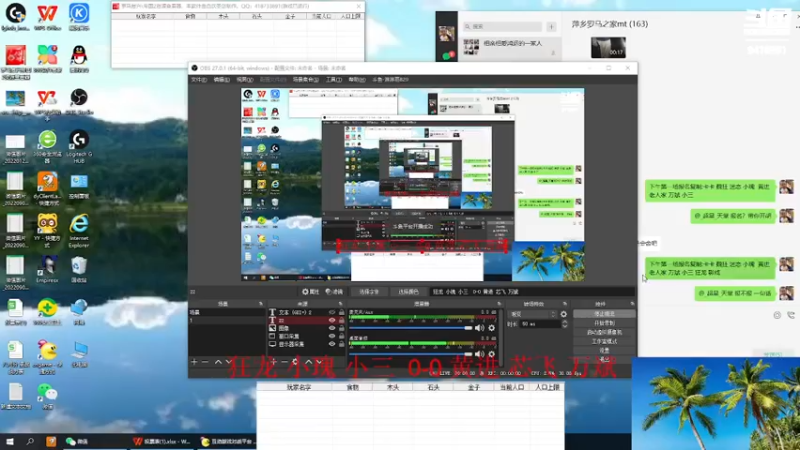
Task: Mute the 麦克风/Aux speaker icon in mixer
Action: point(479,328)
